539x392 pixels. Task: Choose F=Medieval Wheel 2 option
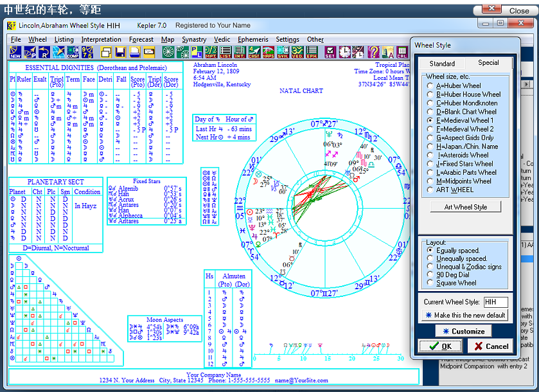coord(430,129)
